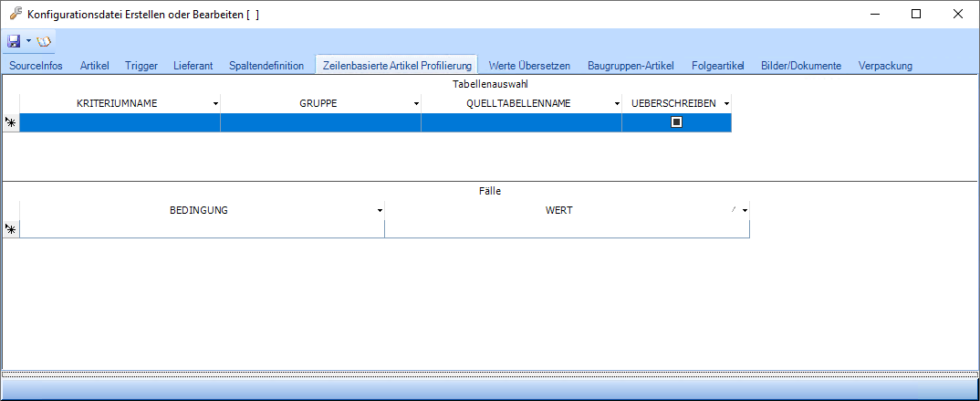Click the wrench icon in title bar
Screen dimensions: 980x401
coord(15,14)
